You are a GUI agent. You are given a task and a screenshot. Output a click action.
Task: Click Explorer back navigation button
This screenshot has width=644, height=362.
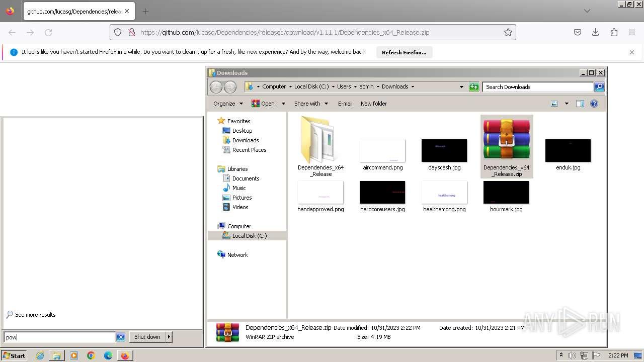[x=216, y=87]
